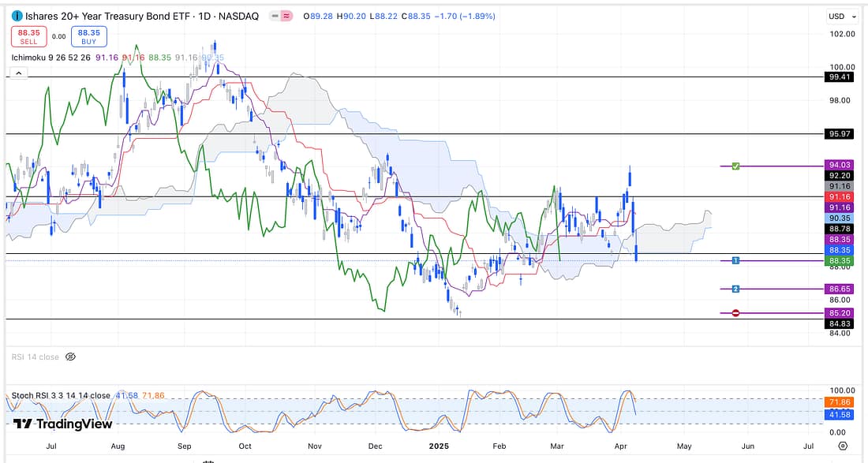Click the purple 94.03 price label
This screenshot has width=868, height=463.
coord(837,165)
